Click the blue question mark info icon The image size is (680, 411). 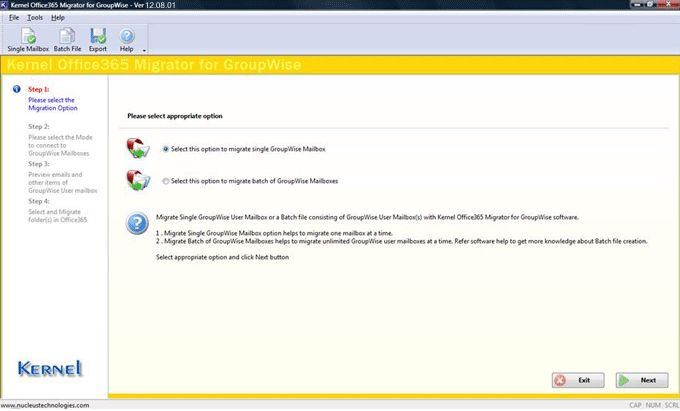point(137,223)
